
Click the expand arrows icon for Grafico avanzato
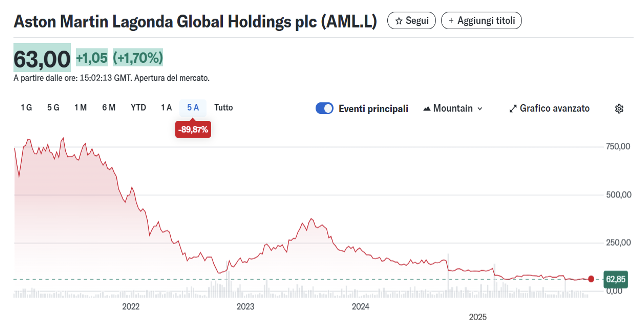[x=513, y=109]
